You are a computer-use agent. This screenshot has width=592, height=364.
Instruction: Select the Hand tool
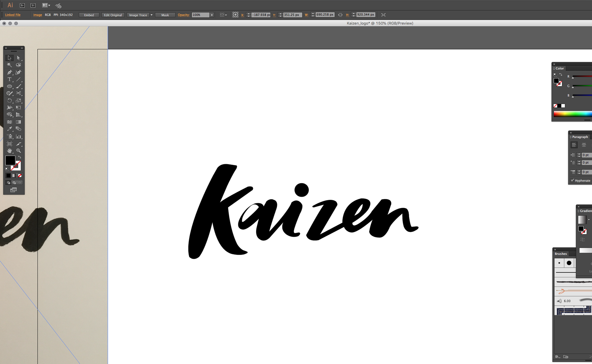[x=9, y=151]
